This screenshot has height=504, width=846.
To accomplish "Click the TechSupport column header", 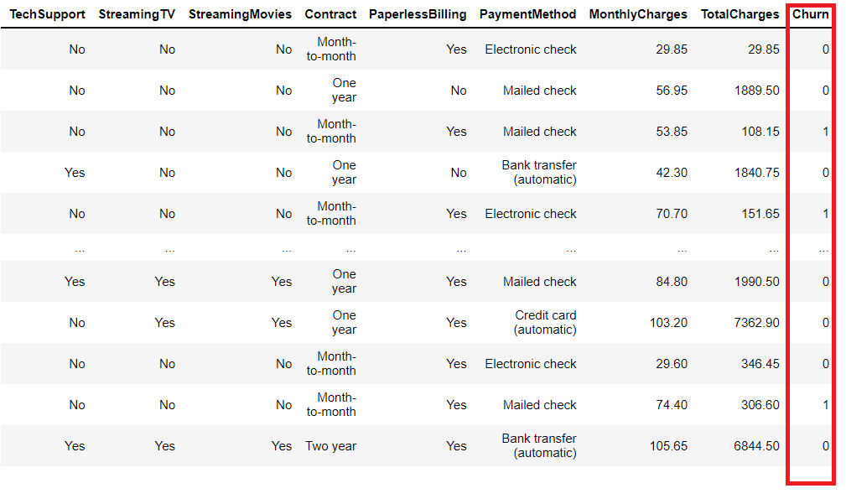I will 47,14.
